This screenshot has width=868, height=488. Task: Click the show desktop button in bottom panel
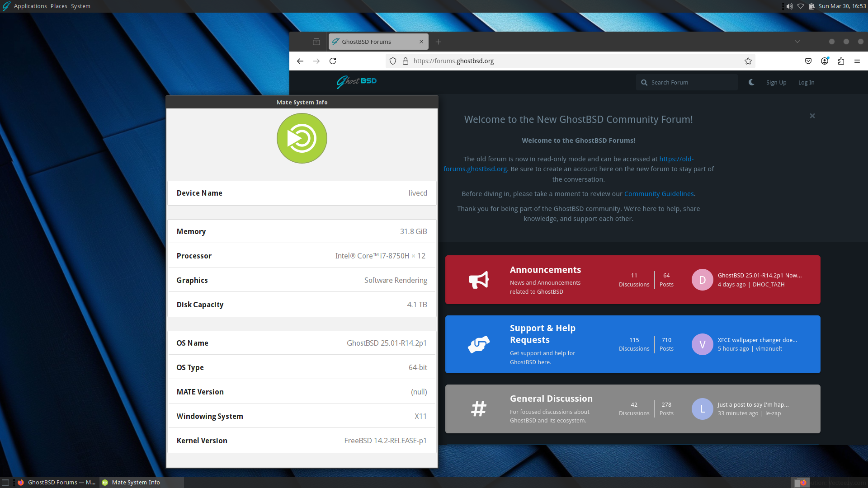(5, 483)
